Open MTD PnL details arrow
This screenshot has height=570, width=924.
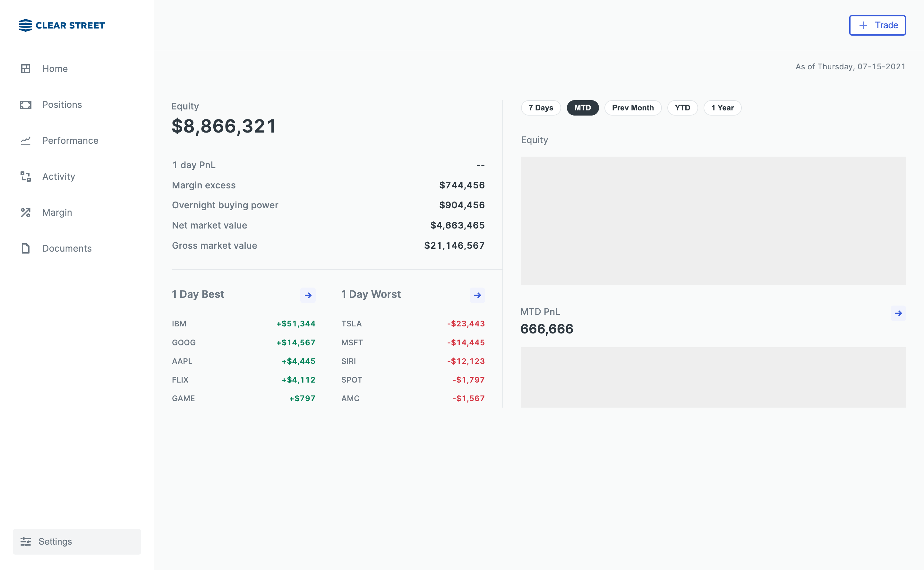tap(898, 313)
